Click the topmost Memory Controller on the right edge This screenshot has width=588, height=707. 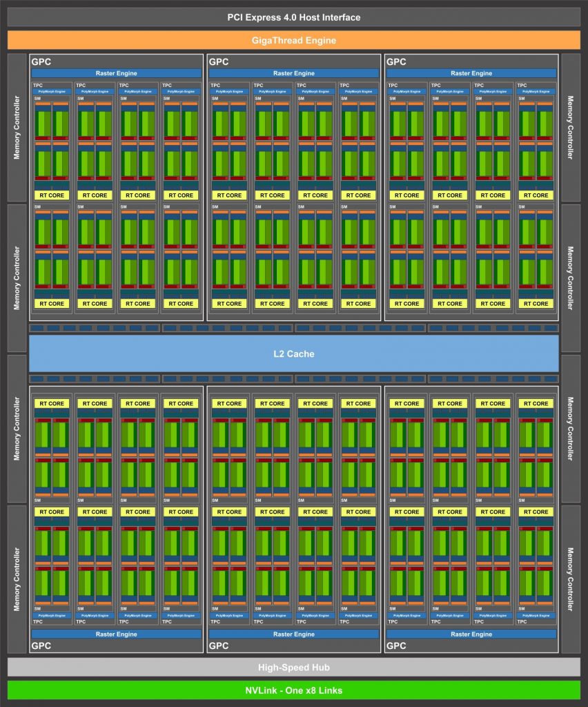point(571,128)
